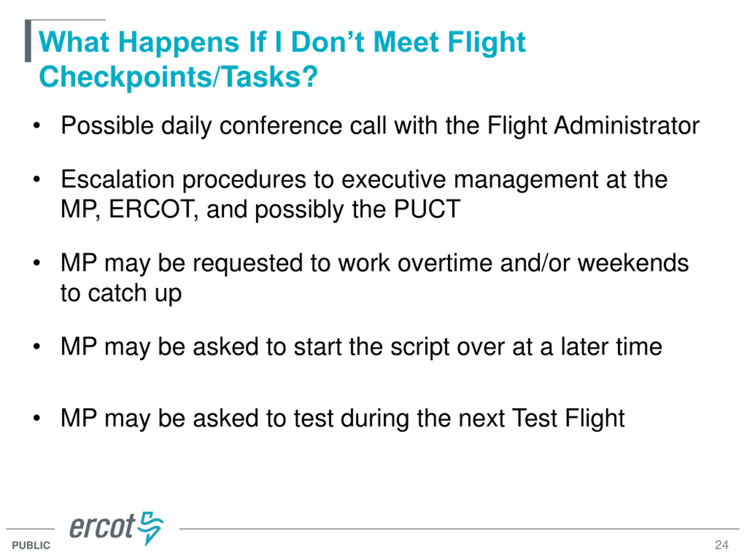Image resolution: width=747 pixels, height=560 pixels.
Task: Click 'MP may be asked to test during the next Test Flight'
Action: (x=343, y=419)
